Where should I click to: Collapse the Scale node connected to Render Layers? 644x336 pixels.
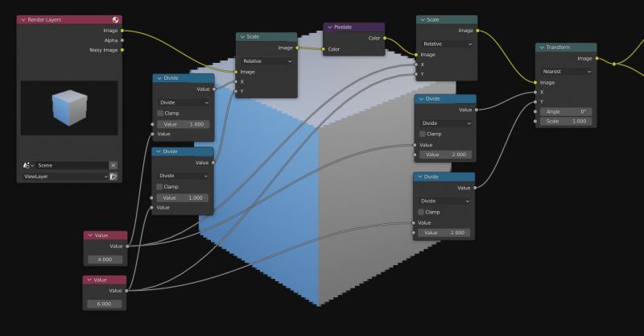pos(242,37)
